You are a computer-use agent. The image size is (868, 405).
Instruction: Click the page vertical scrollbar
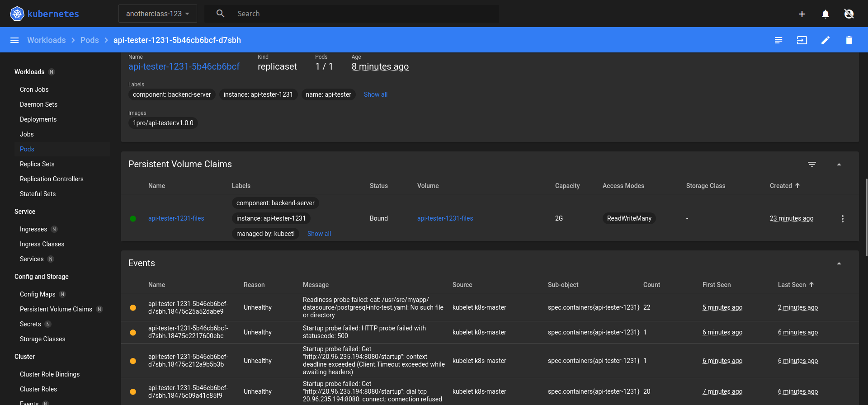point(866,217)
